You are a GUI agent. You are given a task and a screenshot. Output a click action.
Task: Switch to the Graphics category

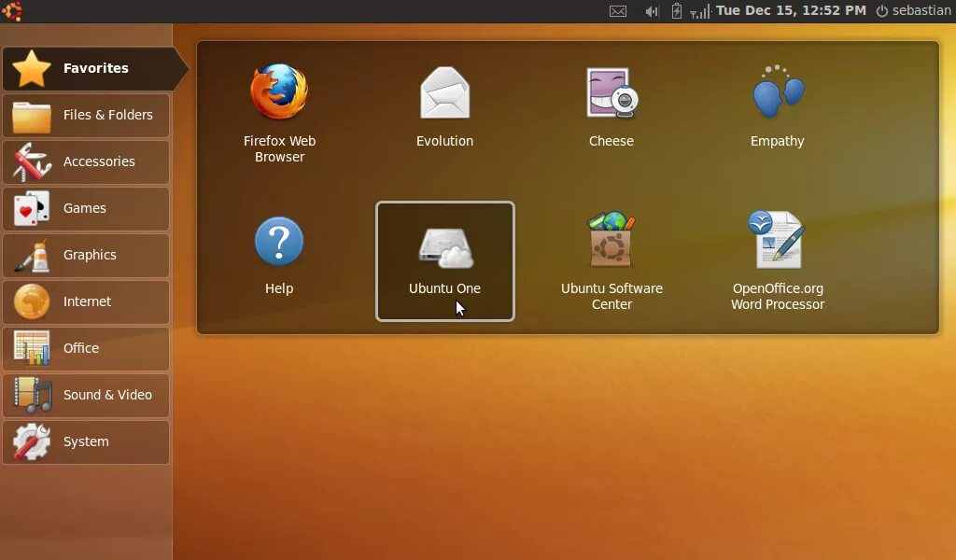86,256
